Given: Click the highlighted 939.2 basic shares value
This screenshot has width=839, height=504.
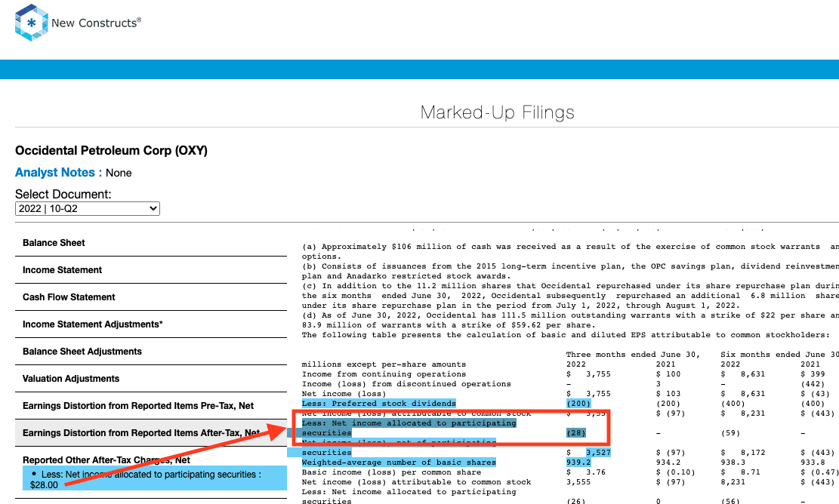Looking at the screenshot, I should point(578,463).
